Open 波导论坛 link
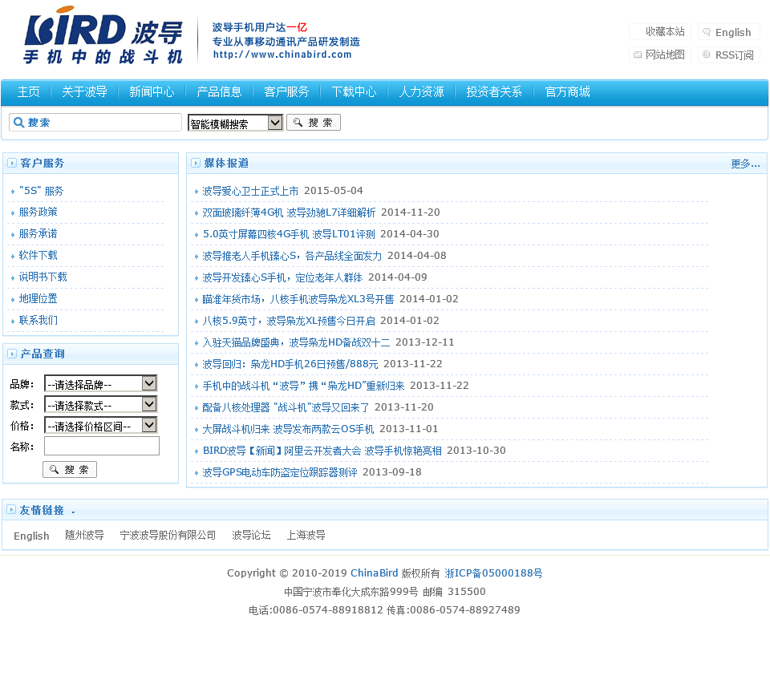 pos(251,535)
